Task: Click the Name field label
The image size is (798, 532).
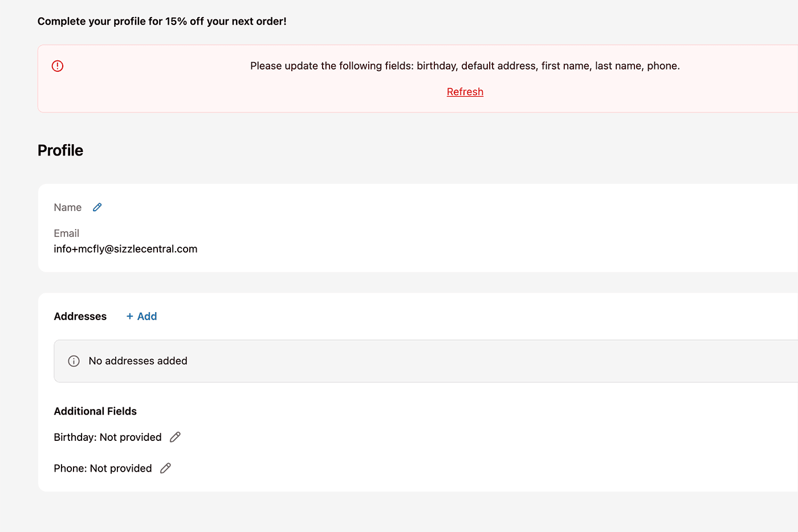Action: click(68, 207)
